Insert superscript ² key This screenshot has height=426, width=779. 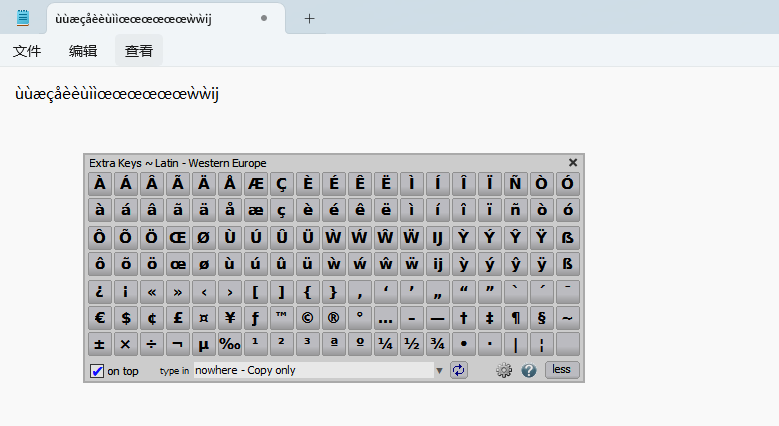[282, 344]
